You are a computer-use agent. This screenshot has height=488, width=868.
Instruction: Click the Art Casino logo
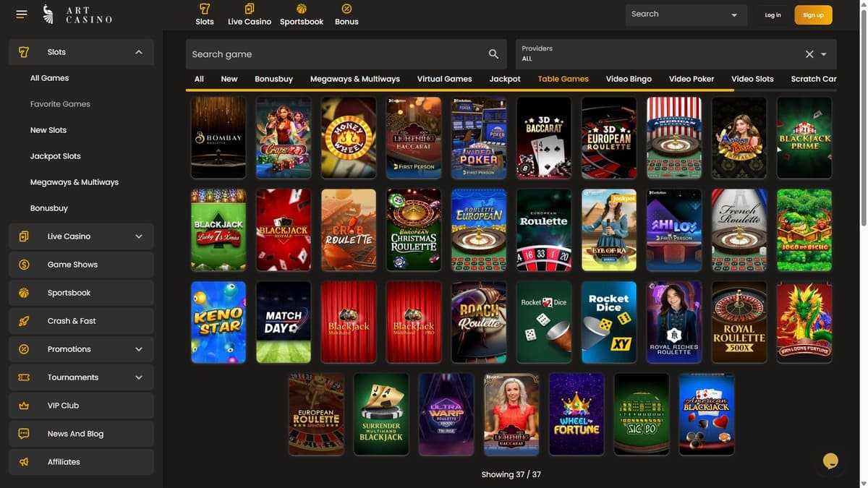[x=77, y=14]
